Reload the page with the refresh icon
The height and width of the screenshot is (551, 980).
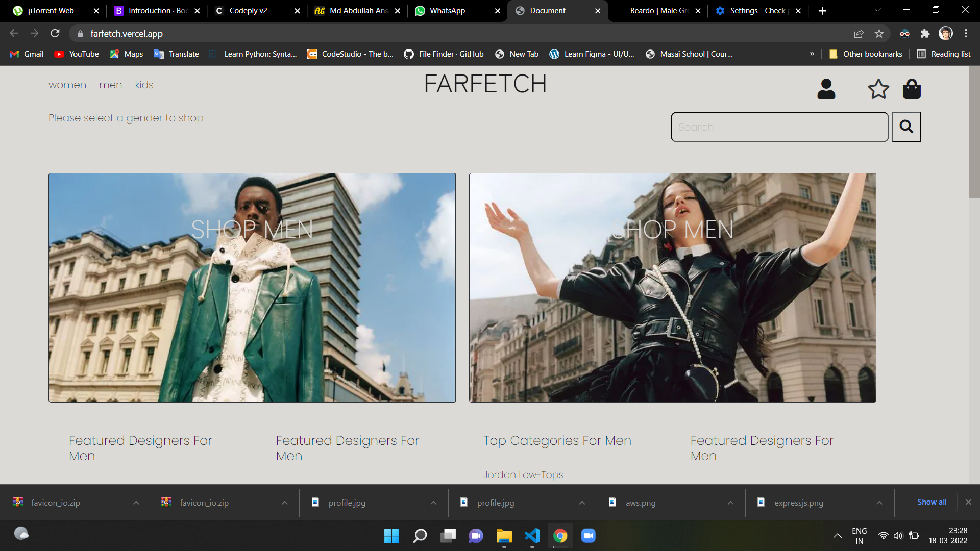pos(55,33)
